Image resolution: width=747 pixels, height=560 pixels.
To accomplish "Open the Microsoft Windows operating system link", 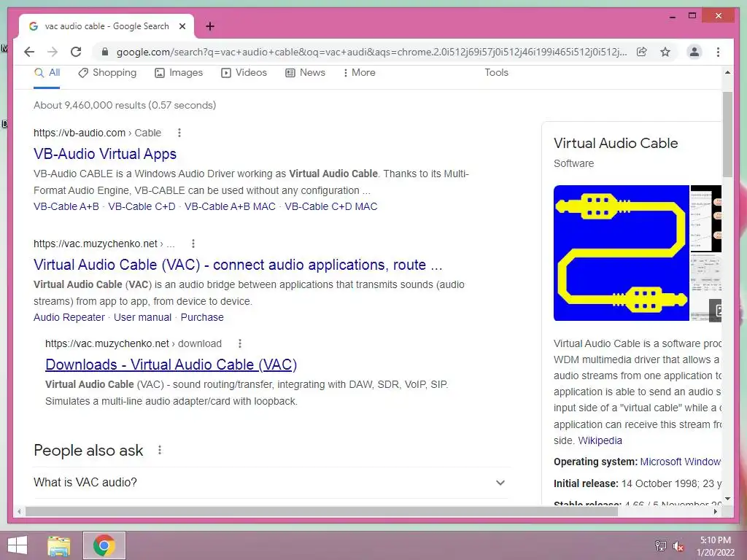I will [x=681, y=462].
